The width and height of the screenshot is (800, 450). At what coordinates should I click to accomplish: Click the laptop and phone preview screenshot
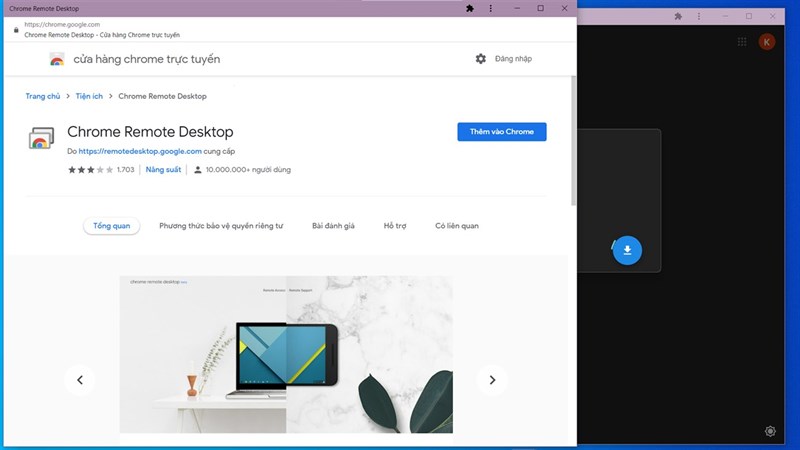[286, 355]
